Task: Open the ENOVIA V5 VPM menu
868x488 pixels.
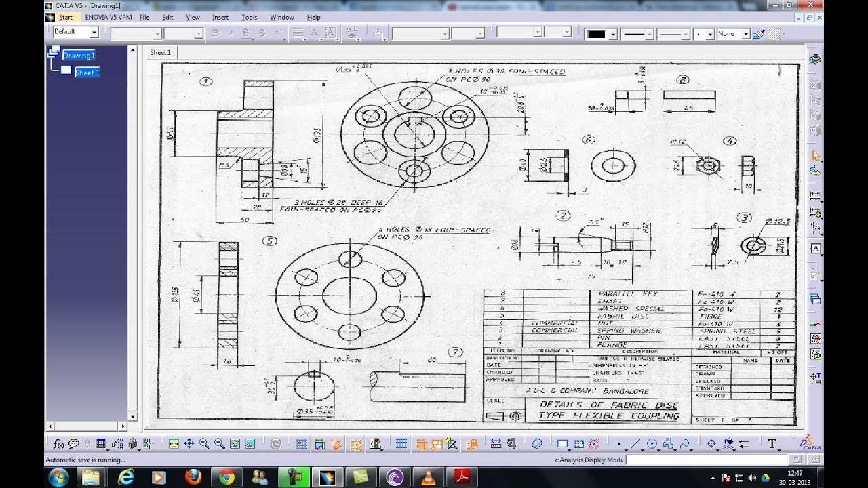Action: [107, 17]
